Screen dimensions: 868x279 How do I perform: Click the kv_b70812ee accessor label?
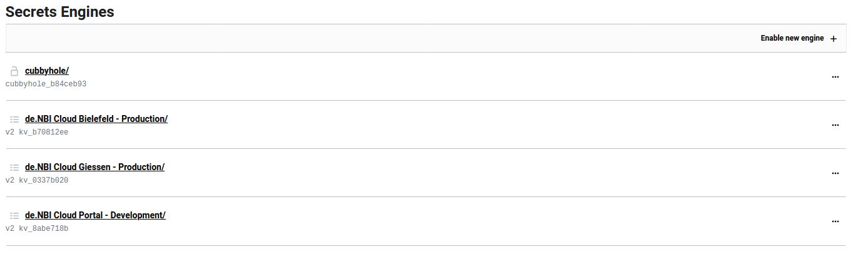tap(43, 132)
